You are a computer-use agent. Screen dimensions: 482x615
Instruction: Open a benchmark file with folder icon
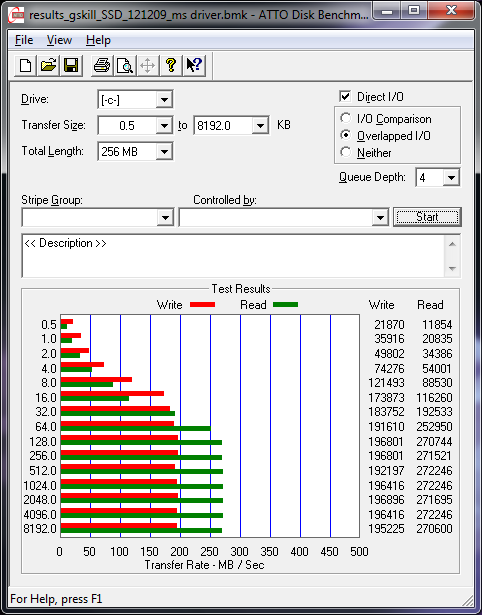(48, 65)
